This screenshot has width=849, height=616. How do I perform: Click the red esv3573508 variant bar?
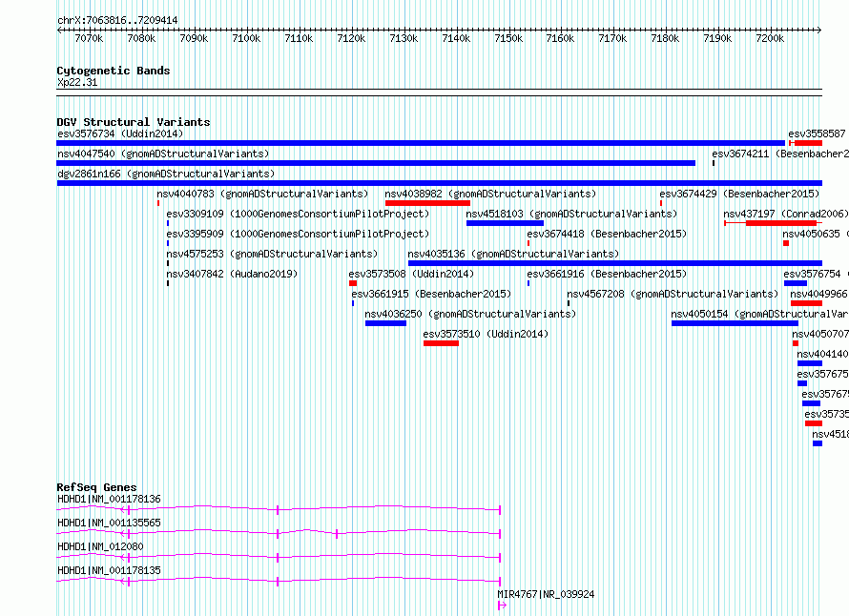coord(353,283)
